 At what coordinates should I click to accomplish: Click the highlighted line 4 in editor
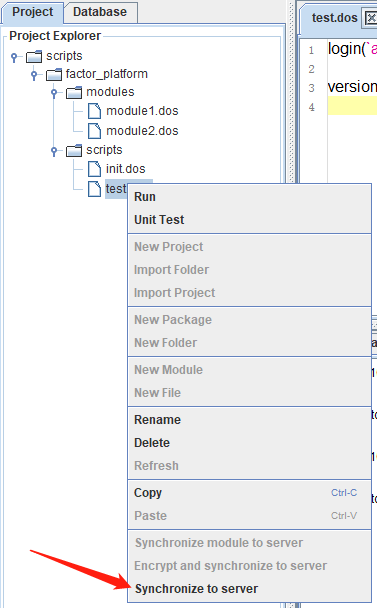point(352,106)
